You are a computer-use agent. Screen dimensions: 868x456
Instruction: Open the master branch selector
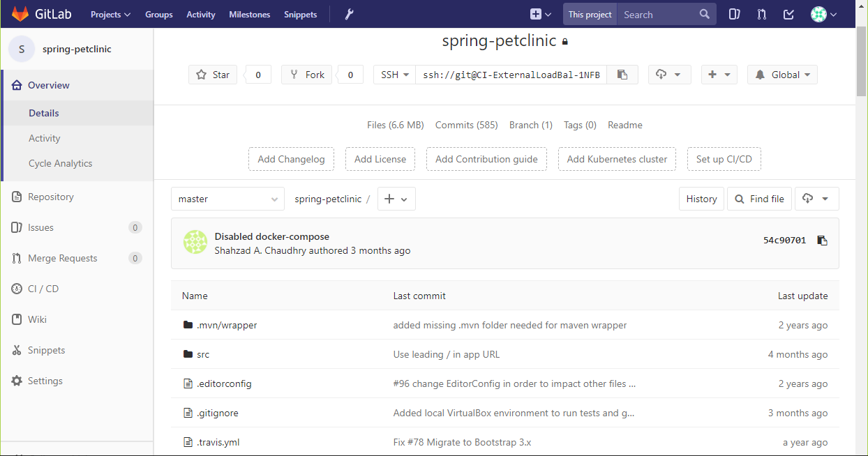(227, 199)
